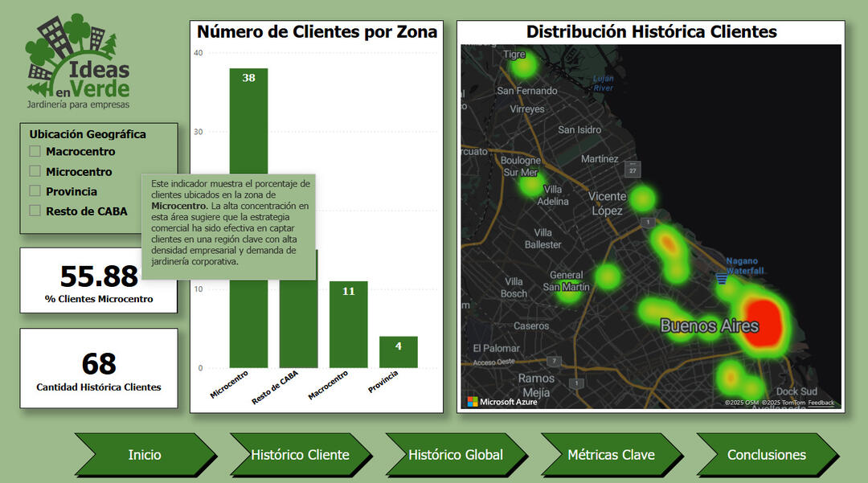Image resolution: width=868 pixels, height=483 pixels.
Task: Click the General San Martín heatmap spot
Action: [x=569, y=291]
